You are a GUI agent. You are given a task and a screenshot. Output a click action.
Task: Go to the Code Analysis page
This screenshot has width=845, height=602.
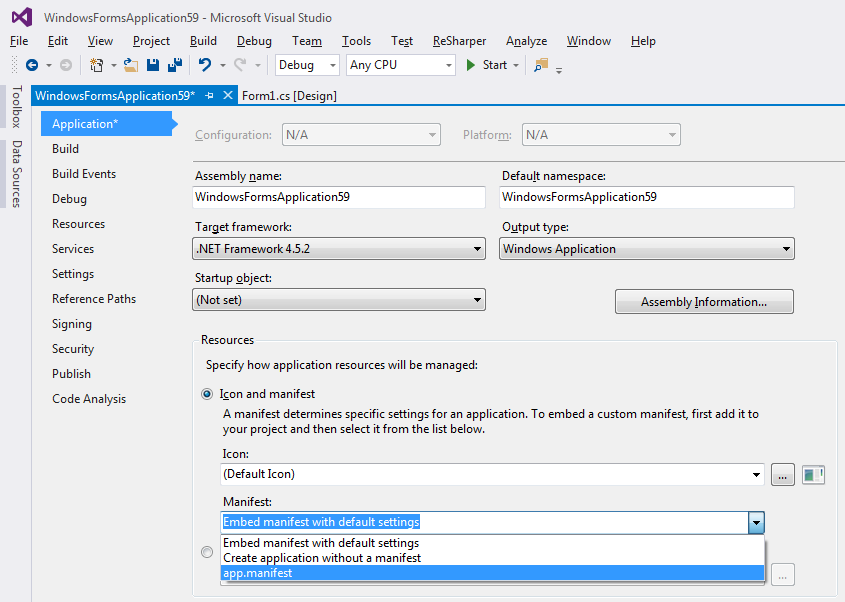click(89, 399)
